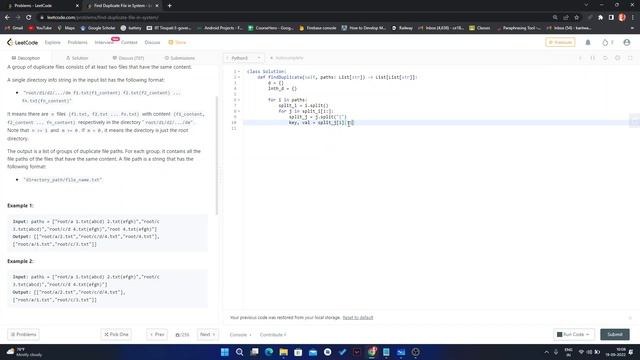The width and height of the screenshot is (640, 360).
Task: Open the Google Scholar bookmark
Action: pyautogui.click(x=98, y=28)
